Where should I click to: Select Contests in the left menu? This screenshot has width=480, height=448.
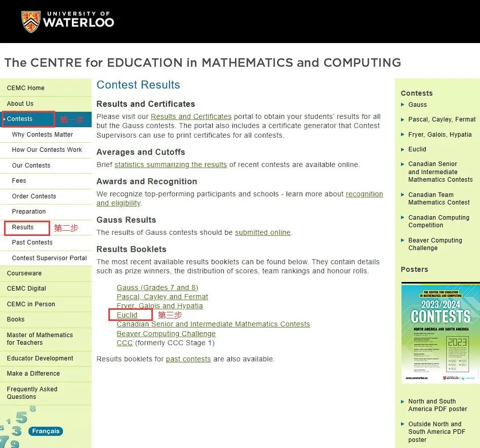20,119
